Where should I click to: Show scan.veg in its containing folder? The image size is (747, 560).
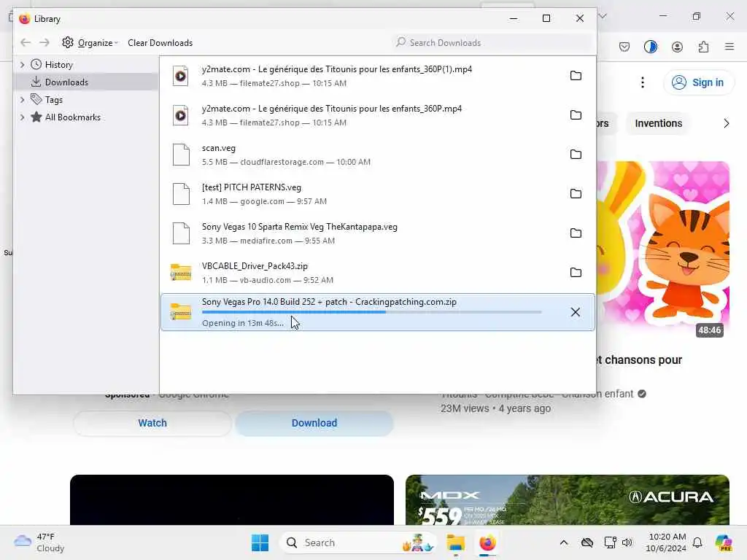[x=576, y=155]
